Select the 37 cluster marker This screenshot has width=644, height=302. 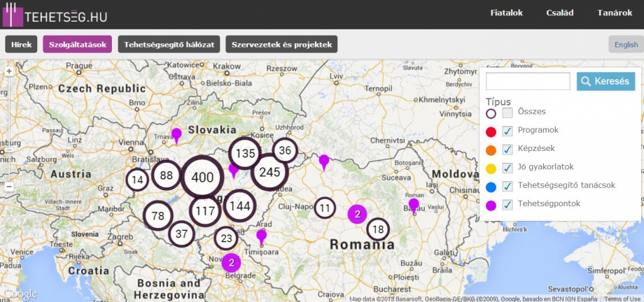tap(181, 234)
